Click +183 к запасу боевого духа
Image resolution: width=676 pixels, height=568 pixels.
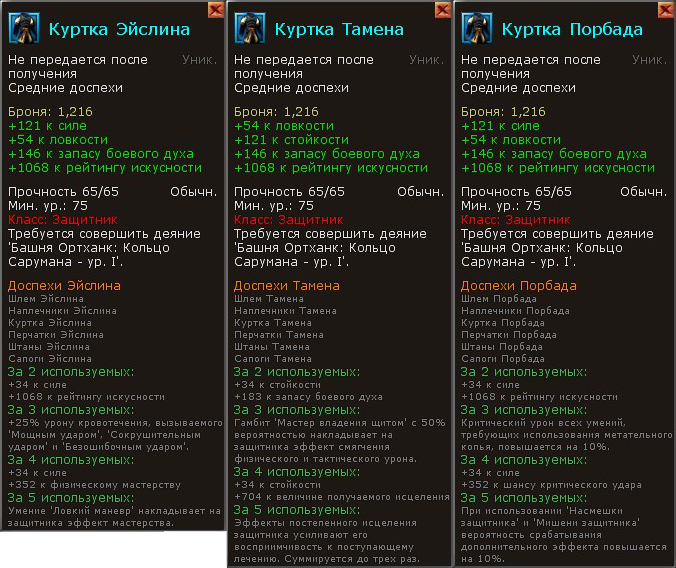click(308, 397)
